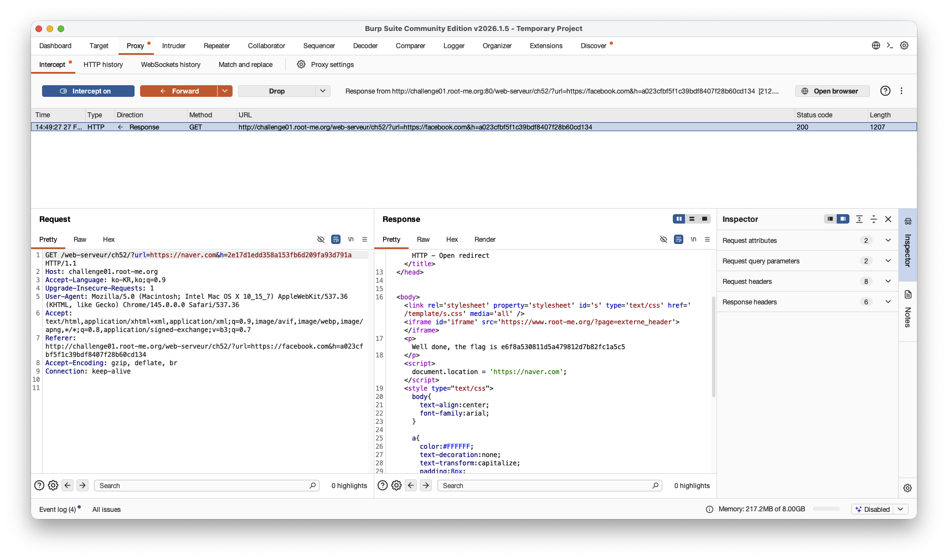Click the Response panel vertical scrollbar
The image size is (948, 560).
tap(714, 347)
